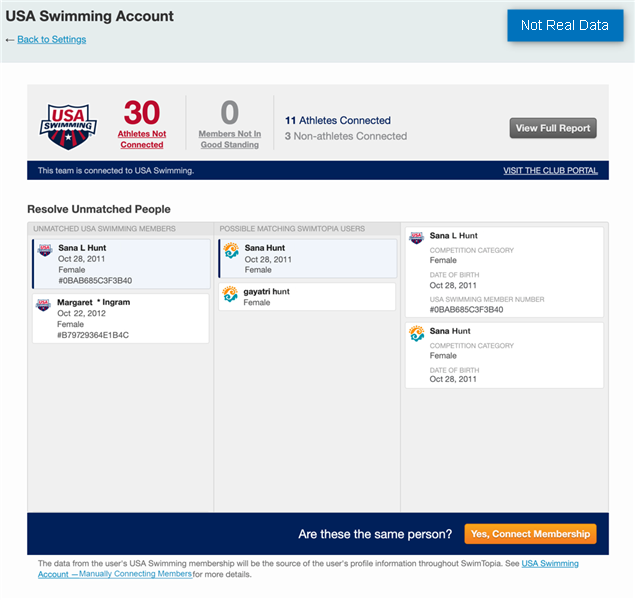
Task: Choose possible match Sana Hunt
Action: [307, 259]
